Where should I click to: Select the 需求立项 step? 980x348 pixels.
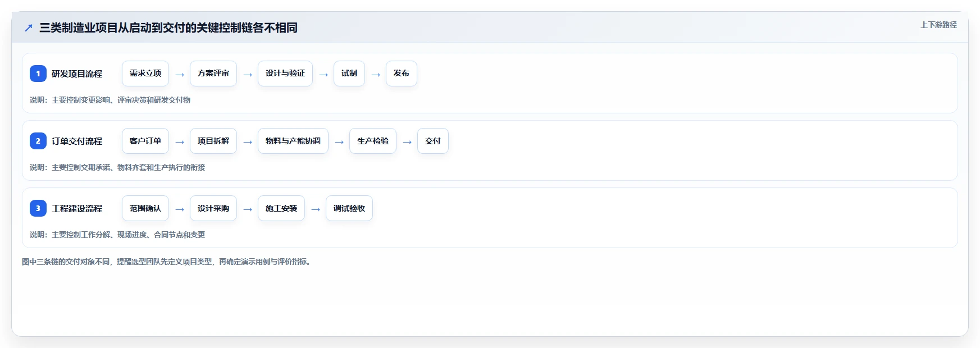145,74
